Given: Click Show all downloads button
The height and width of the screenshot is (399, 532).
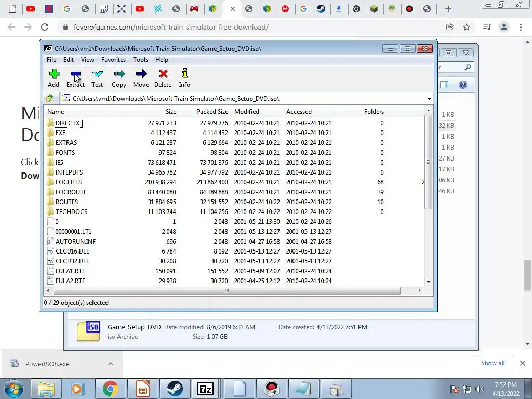Looking at the screenshot, I should tap(493, 363).
